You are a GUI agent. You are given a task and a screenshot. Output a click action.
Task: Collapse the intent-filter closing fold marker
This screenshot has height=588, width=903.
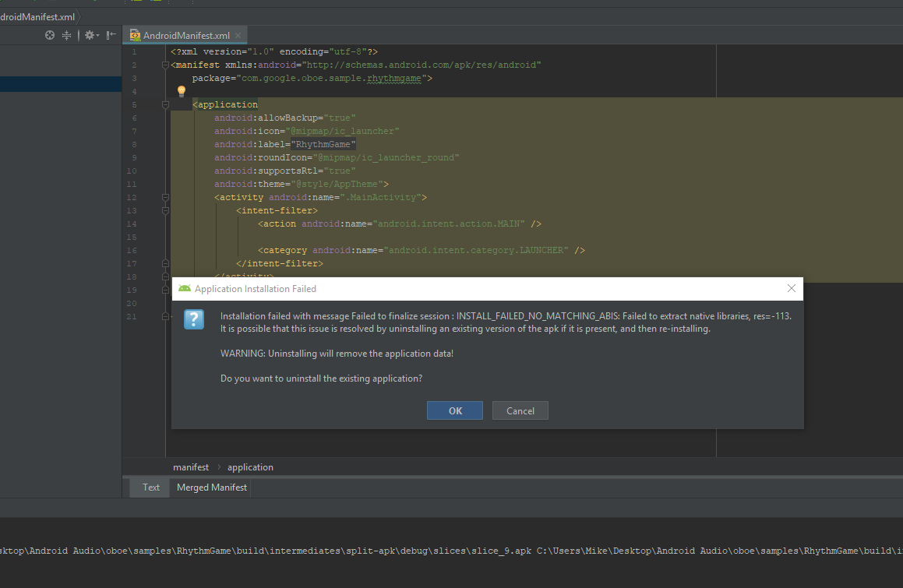(164, 263)
